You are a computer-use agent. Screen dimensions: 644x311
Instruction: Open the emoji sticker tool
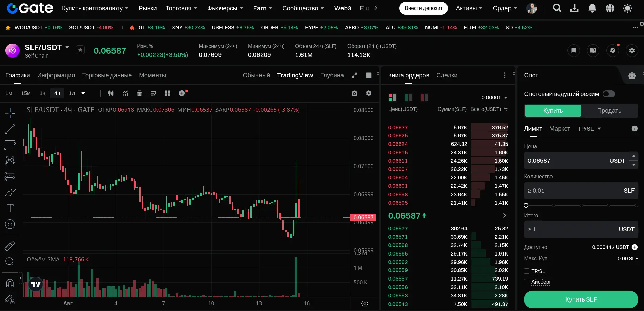10,224
